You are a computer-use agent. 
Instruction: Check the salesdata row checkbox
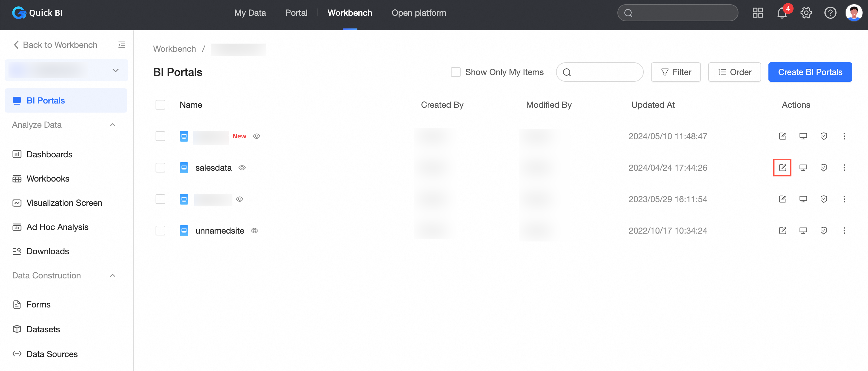pyautogui.click(x=160, y=167)
